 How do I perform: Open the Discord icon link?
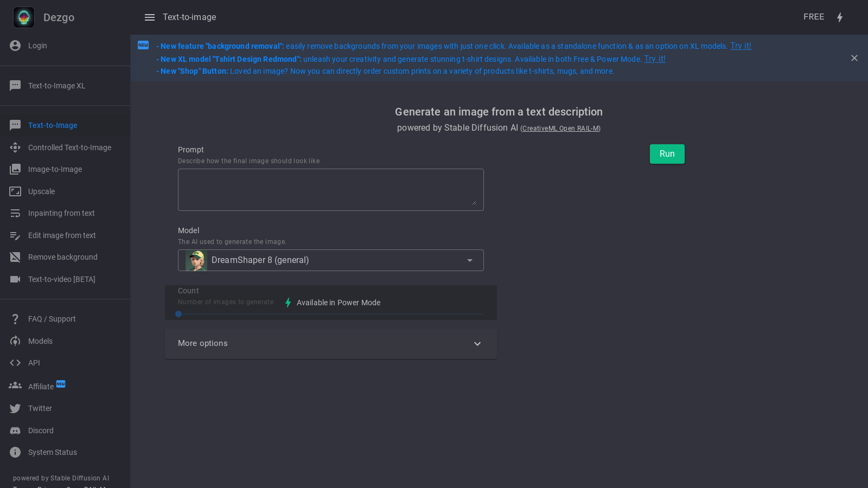(x=15, y=431)
